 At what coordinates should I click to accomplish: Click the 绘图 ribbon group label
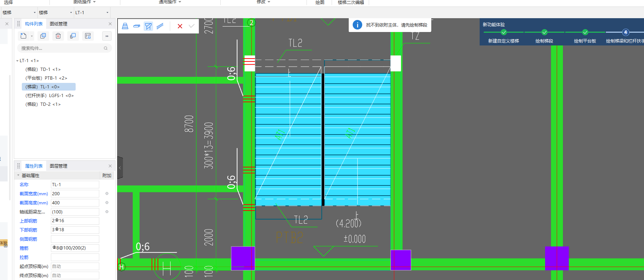[320, 2]
